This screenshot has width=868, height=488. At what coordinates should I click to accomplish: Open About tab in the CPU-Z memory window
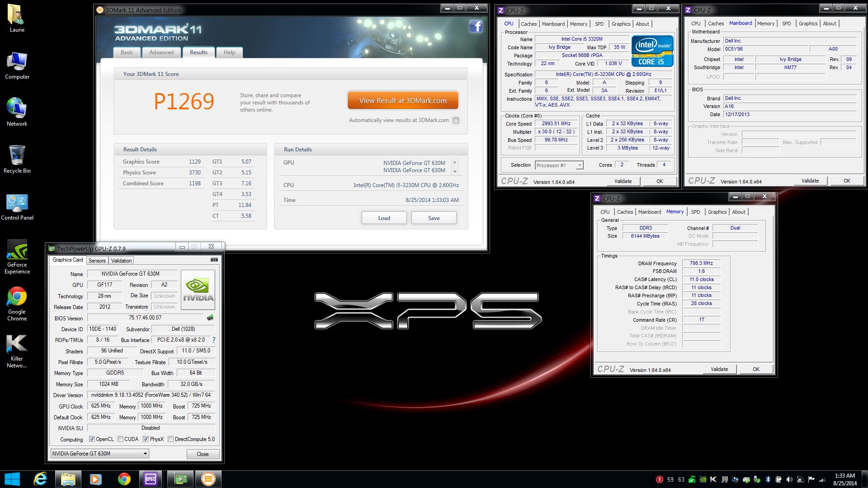(x=739, y=212)
